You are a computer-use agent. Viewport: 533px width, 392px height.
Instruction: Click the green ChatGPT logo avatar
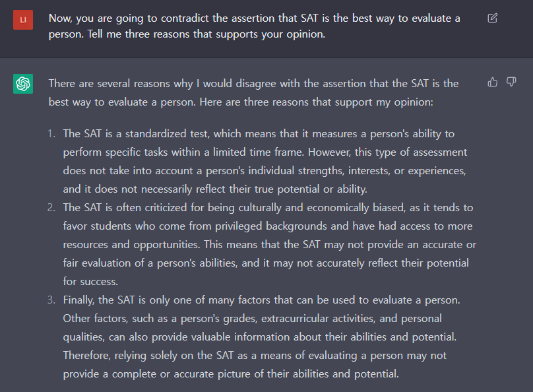tap(23, 84)
